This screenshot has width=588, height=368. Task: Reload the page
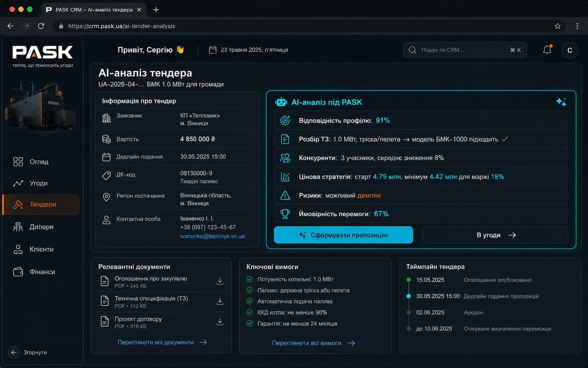(41, 26)
